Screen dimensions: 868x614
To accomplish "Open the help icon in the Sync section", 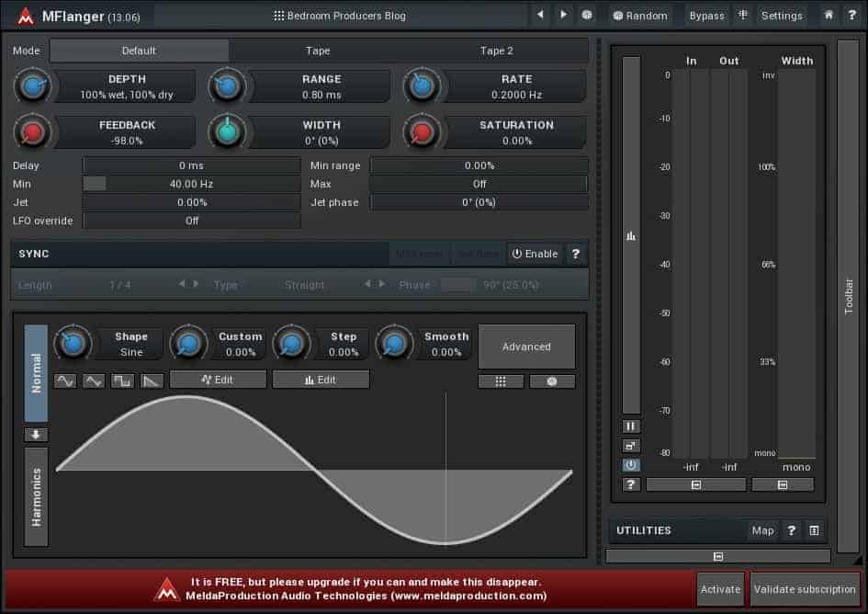I will 576,254.
